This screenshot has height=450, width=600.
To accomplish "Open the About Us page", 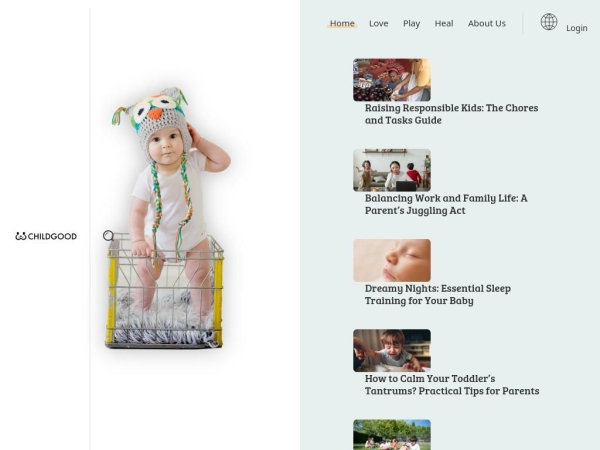I will [x=487, y=23].
